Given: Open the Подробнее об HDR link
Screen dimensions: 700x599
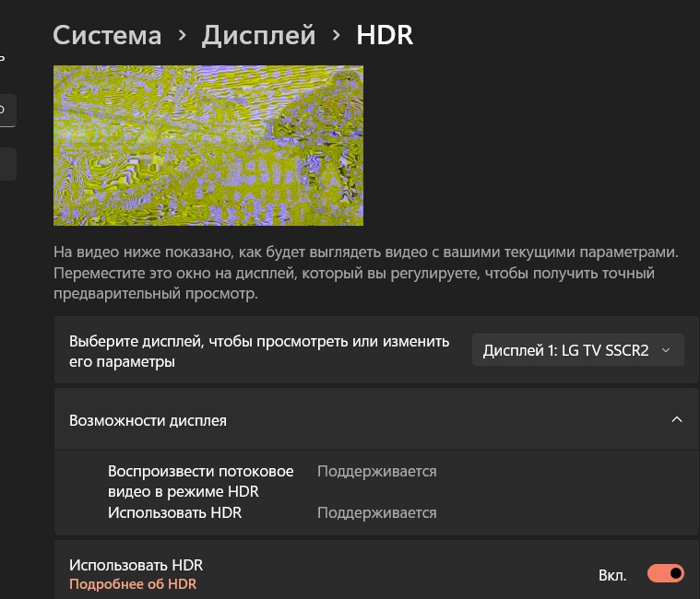Looking at the screenshot, I should coord(133,584).
